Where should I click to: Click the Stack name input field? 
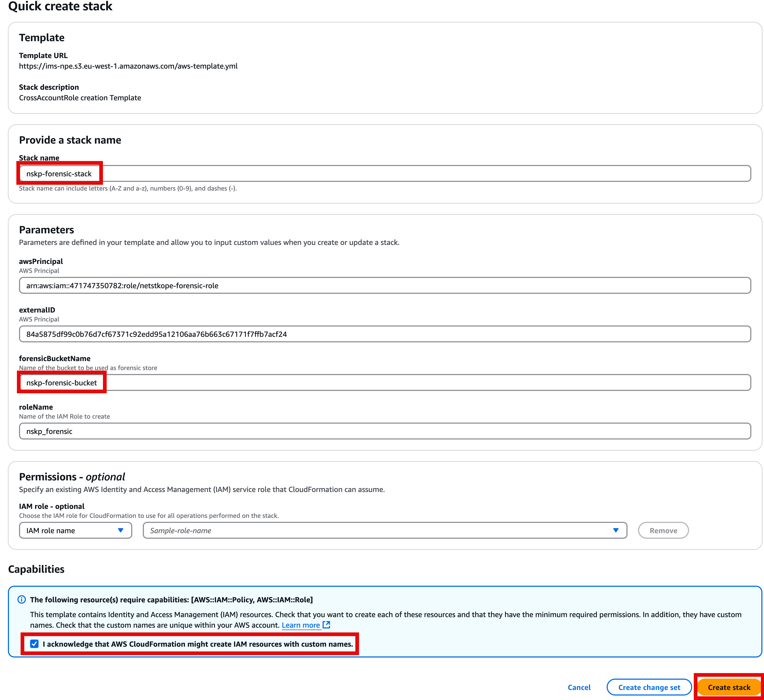pos(385,174)
